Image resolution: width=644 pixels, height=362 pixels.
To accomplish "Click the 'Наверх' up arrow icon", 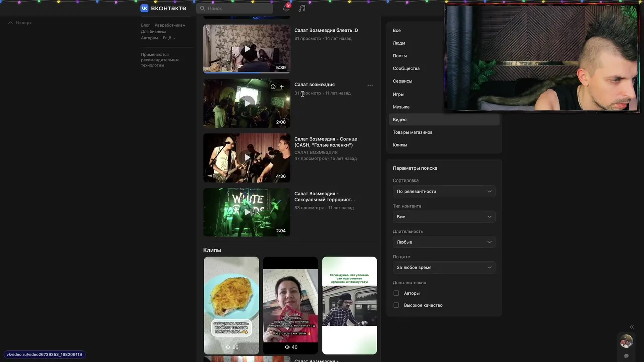I will click(x=10, y=23).
